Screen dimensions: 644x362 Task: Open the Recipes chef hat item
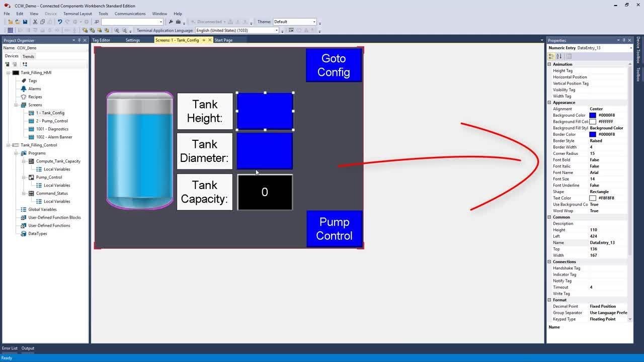coord(32,97)
